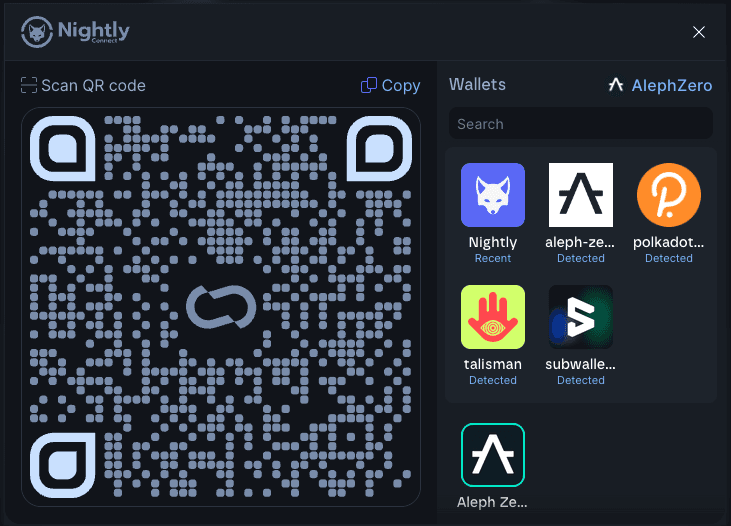Select the aleph-ze... wallet white icon
Screen dimensions: 731x526
(581, 195)
